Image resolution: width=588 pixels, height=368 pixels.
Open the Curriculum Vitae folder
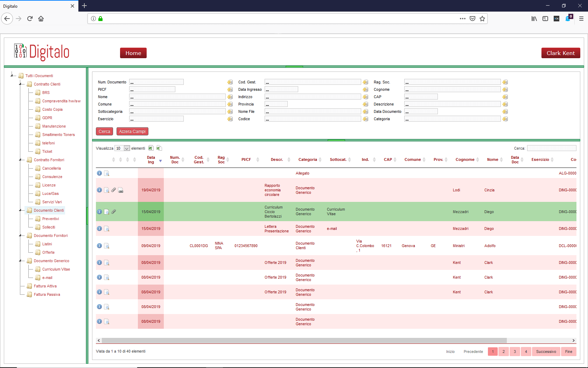56,269
